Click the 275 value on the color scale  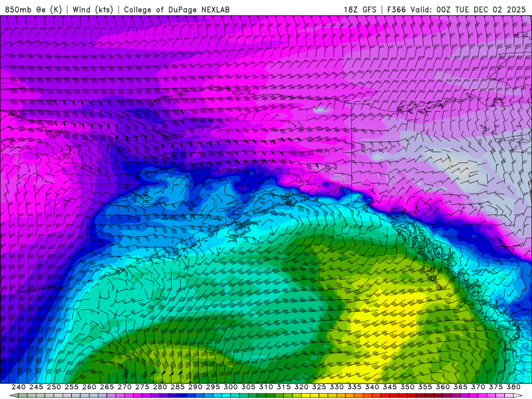tap(142, 387)
